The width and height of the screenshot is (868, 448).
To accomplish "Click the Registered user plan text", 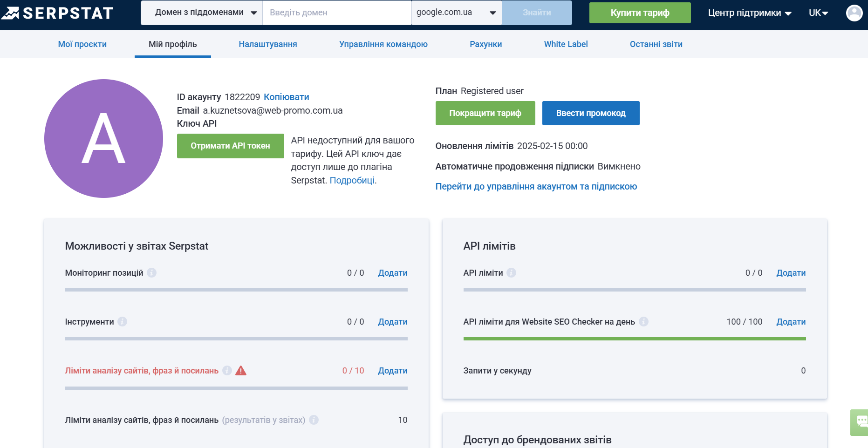I will point(492,91).
